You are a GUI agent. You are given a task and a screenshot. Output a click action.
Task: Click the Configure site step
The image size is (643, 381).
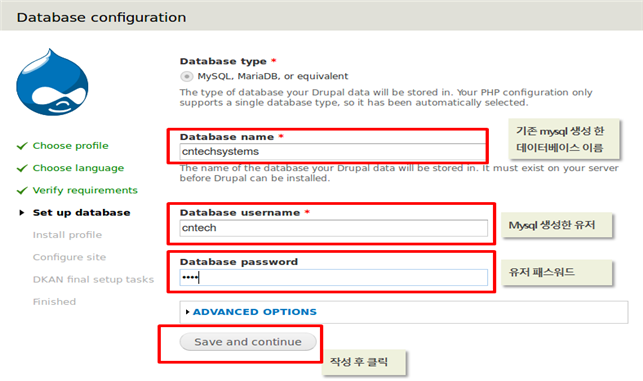69,257
